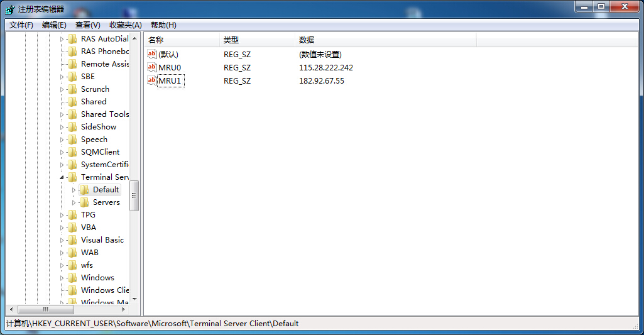This screenshot has height=335, width=644.
Task: Select the MRU1 value name
Action: click(170, 80)
